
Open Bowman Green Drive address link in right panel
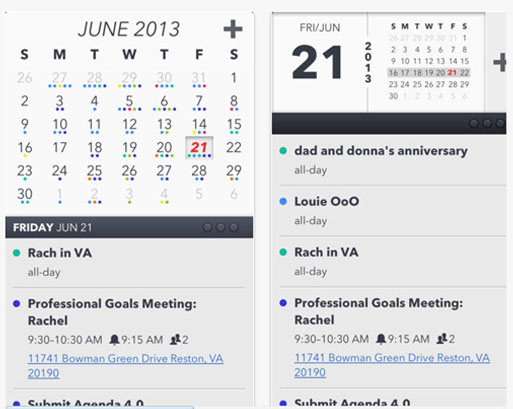coord(392,365)
